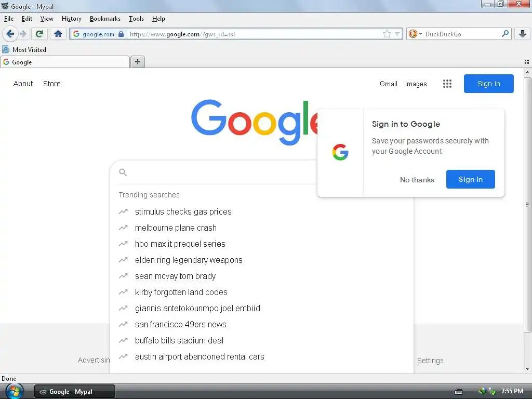Dismiss popup with No thanks

(417, 180)
